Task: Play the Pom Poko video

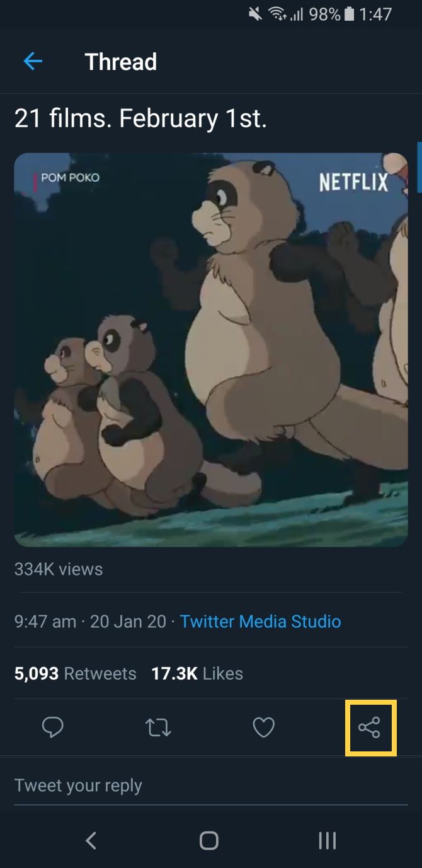Action: (210, 350)
